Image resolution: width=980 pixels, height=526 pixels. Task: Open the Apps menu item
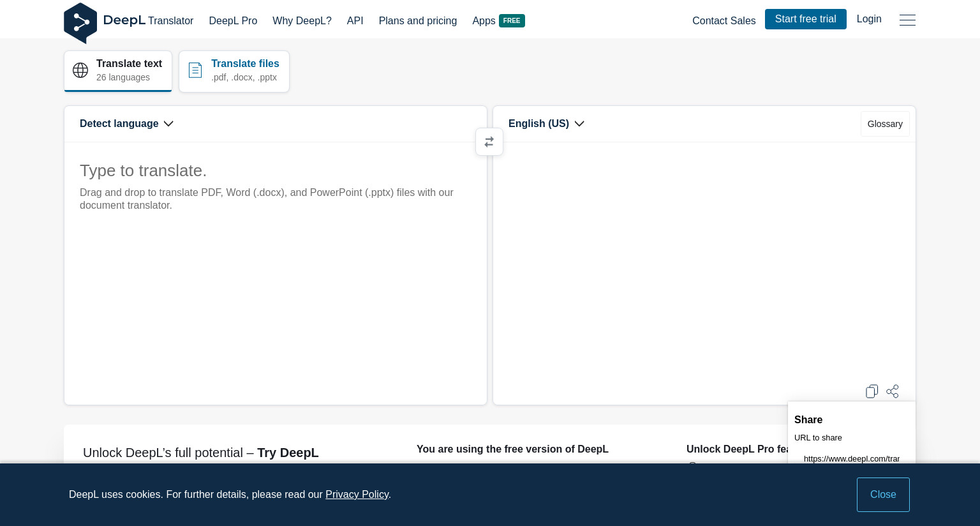pos(484,20)
